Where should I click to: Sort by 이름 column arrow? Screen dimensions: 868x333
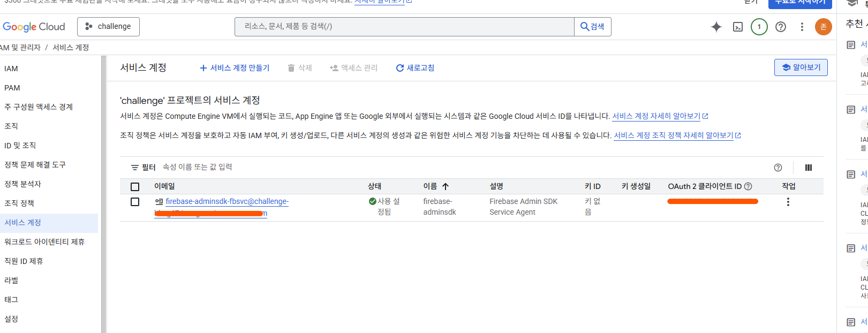446,186
